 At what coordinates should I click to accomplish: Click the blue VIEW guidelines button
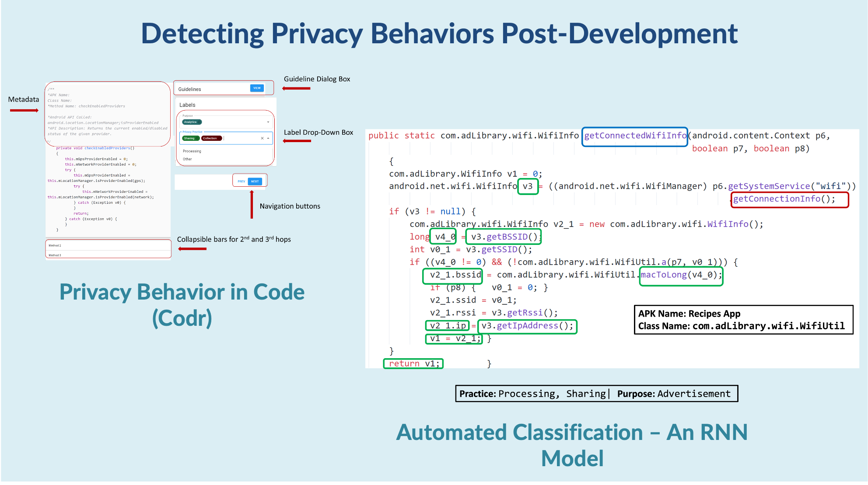(257, 88)
